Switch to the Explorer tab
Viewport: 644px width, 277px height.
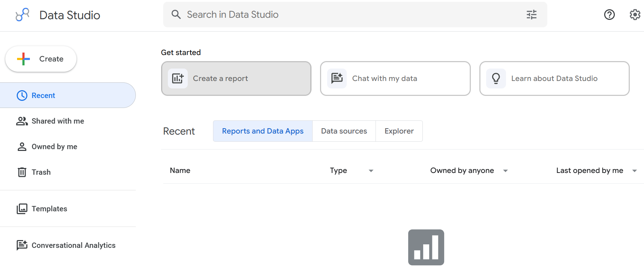tap(399, 131)
